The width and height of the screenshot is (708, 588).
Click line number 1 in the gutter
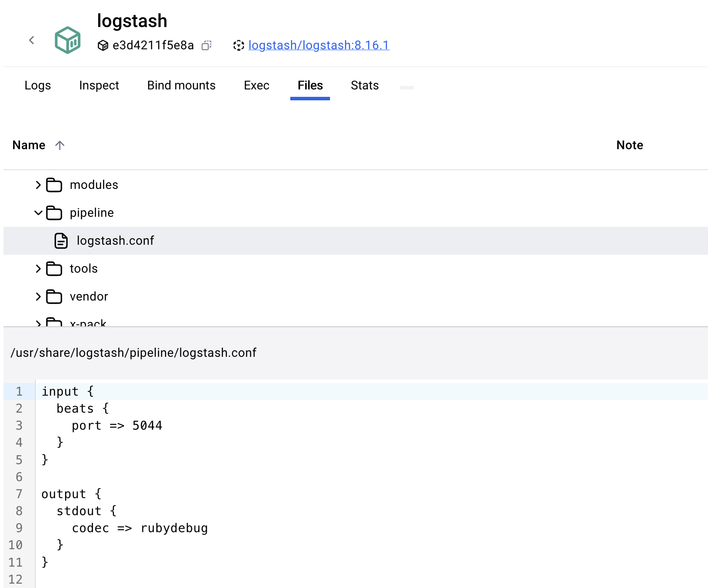point(19,391)
